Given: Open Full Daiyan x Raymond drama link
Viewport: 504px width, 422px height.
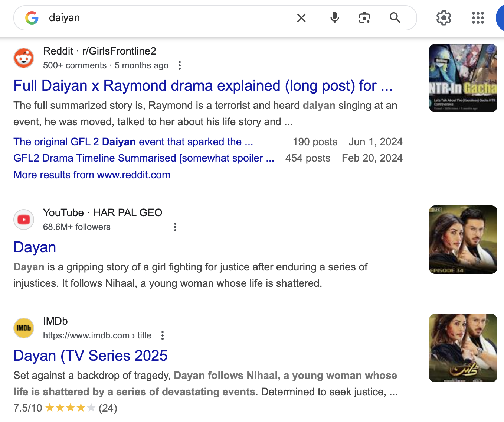Looking at the screenshot, I should pyautogui.click(x=203, y=86).
